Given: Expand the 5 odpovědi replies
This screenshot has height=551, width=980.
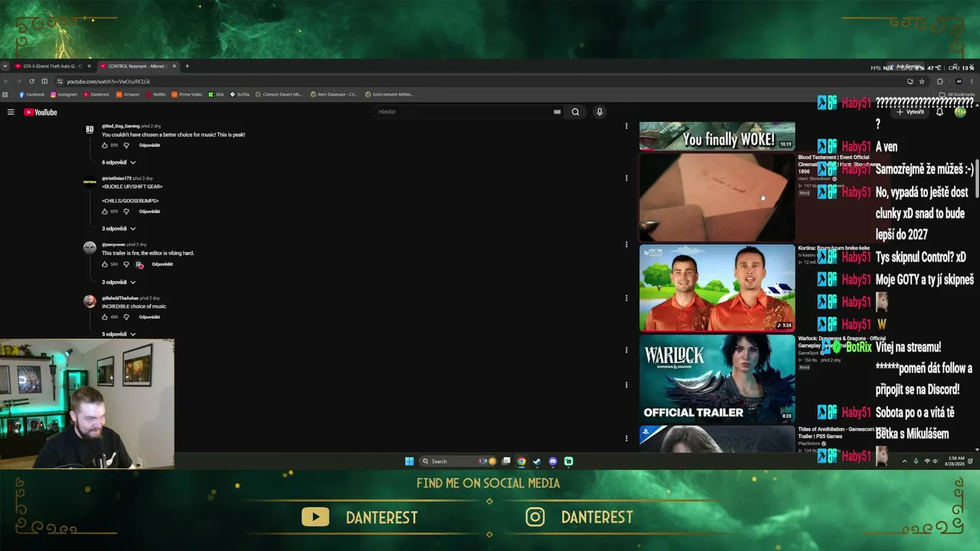Looking at the screenshot, I should point(119,334).
